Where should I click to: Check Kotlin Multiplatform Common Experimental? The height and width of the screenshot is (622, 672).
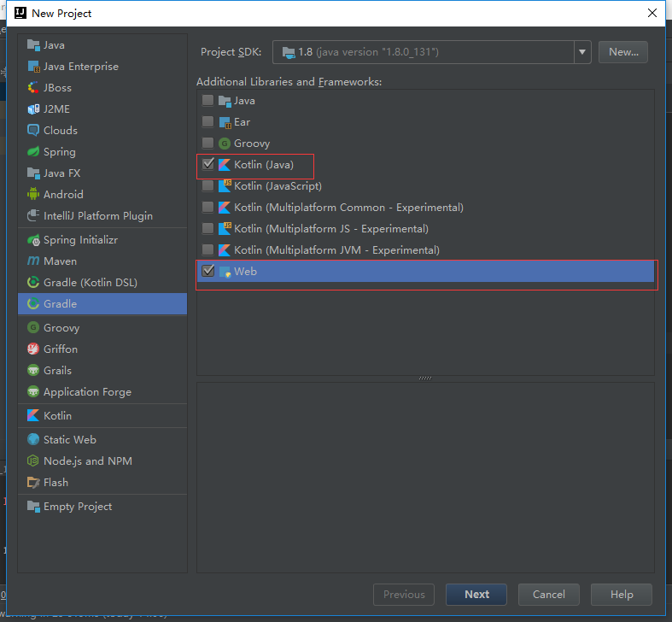point(207,207)
